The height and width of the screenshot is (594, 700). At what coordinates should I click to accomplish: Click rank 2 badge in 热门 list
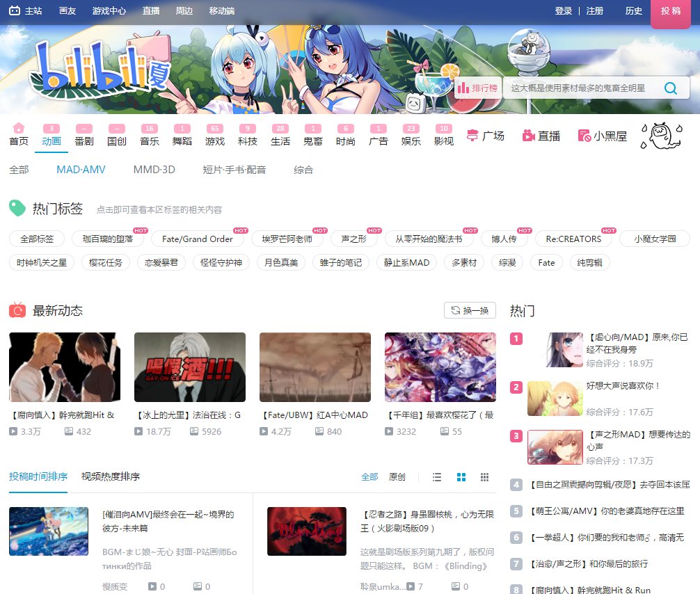click(x=516, y=387)
